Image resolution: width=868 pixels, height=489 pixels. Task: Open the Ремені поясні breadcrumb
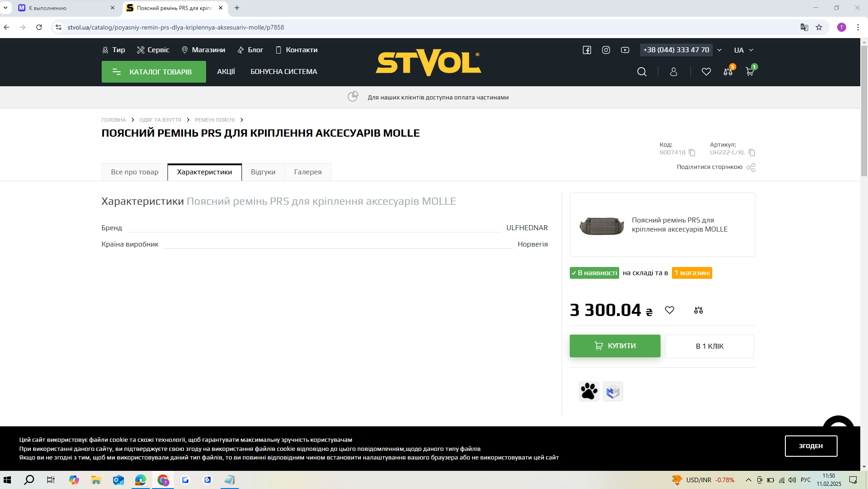215,120
